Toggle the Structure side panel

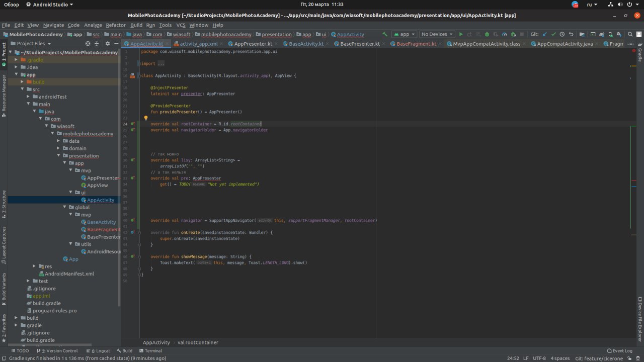tap(4, 202)
